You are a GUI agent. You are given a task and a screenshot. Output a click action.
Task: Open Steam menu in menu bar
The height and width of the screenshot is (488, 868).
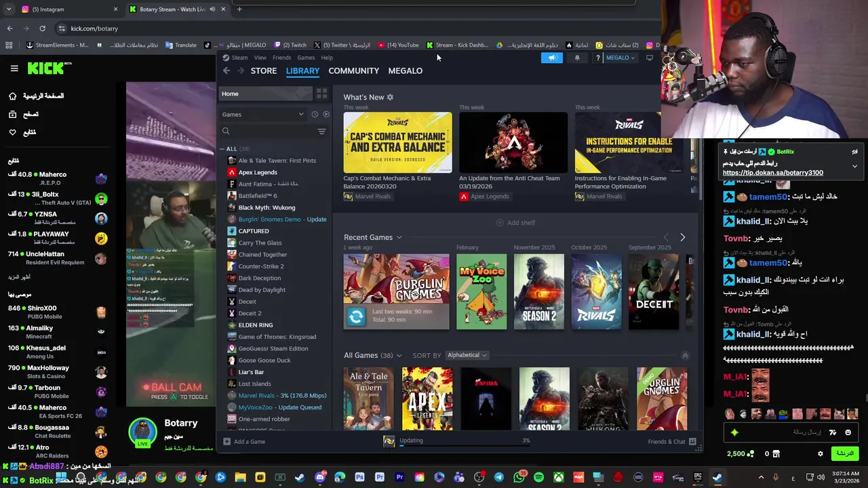tap(239, 58)
